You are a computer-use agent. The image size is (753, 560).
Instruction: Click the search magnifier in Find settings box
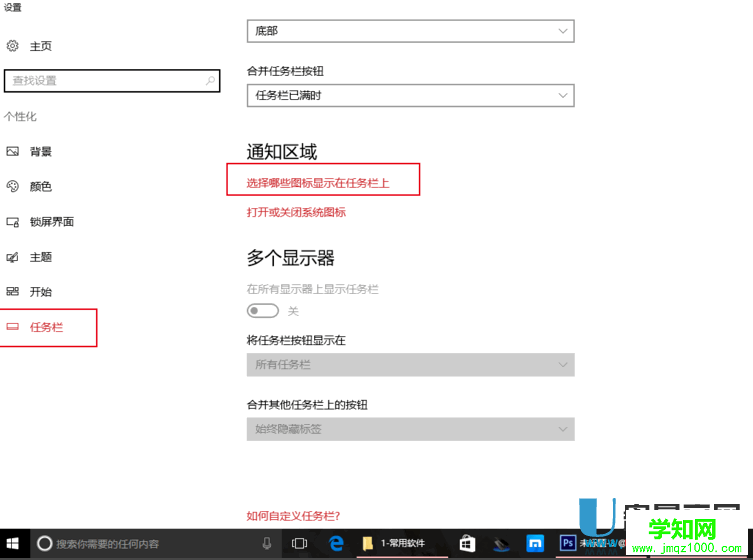click(x=210, y=81)
